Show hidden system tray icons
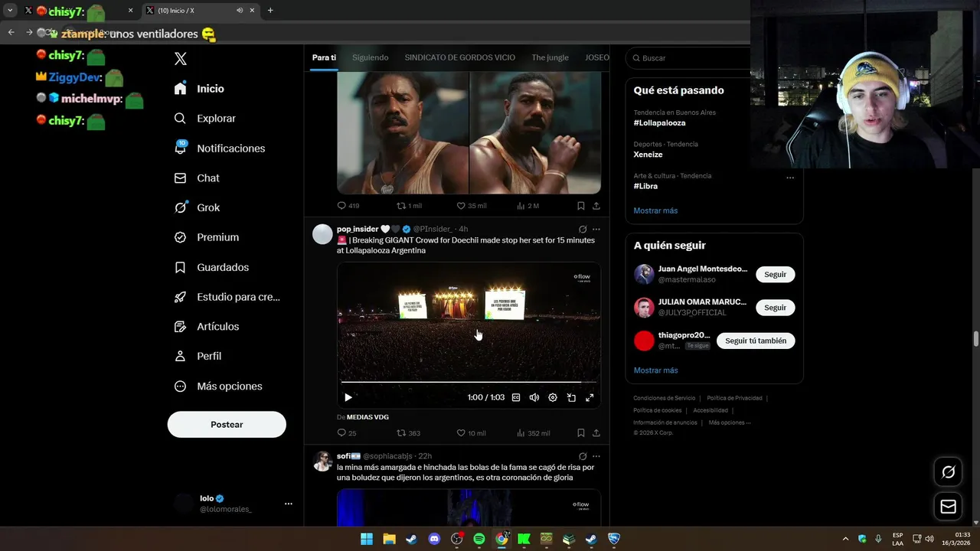 pos(845,539)
